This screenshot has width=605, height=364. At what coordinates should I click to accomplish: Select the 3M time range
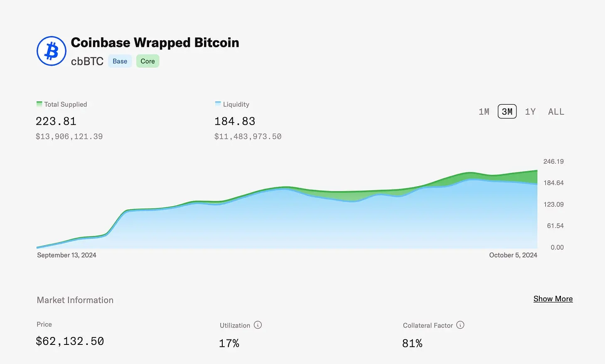pos(507,112)
